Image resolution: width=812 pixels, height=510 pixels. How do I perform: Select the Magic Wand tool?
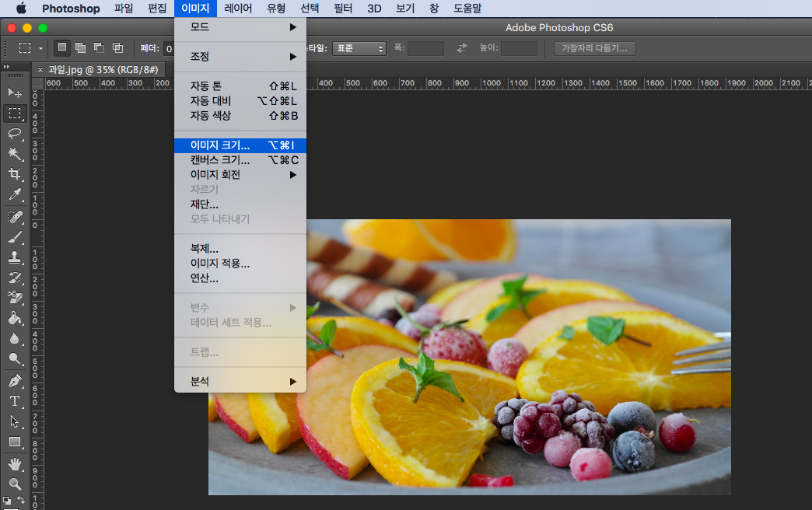[x=15, y=154]
